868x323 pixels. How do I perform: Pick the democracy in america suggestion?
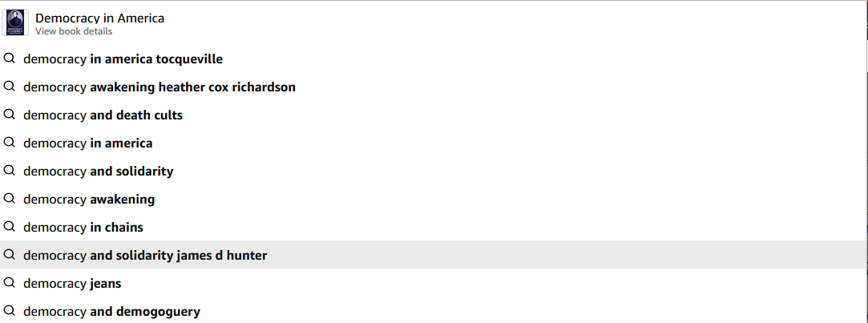click(434, 143)
